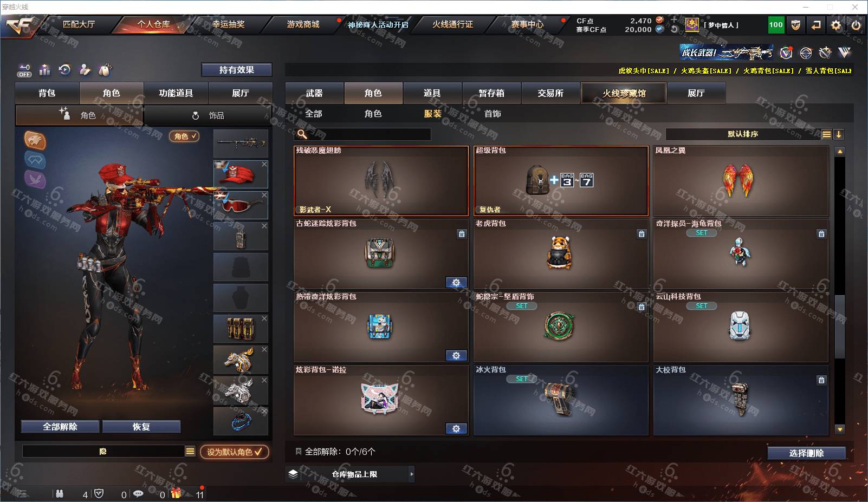Remove the red cap equipped slot
This screenshot has width=868, height=502.
[264, 164]
